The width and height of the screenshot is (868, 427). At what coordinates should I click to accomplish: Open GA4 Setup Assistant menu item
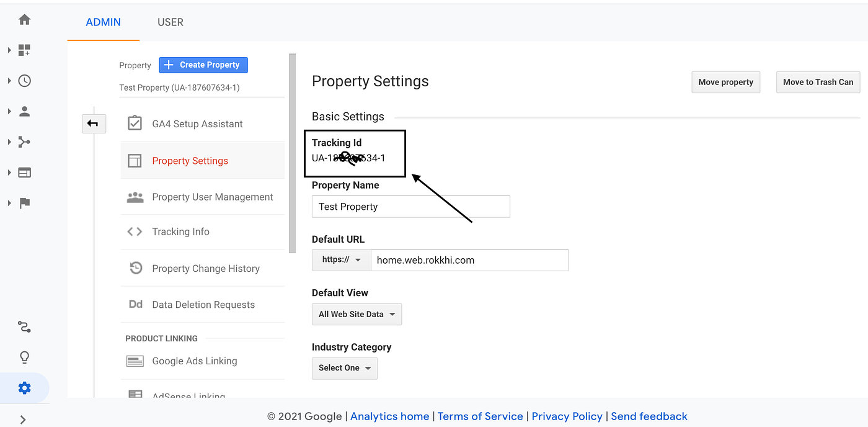click(197, 124)
